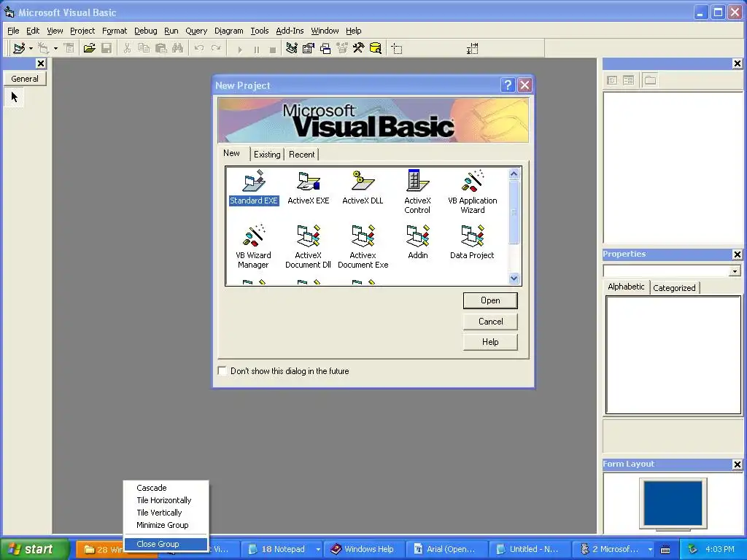Click the Redo arrow toolbar icon

216,48
